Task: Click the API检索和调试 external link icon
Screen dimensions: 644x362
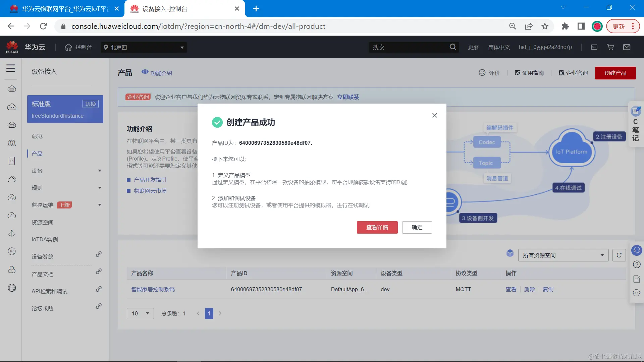Action: tap(99, 289)
